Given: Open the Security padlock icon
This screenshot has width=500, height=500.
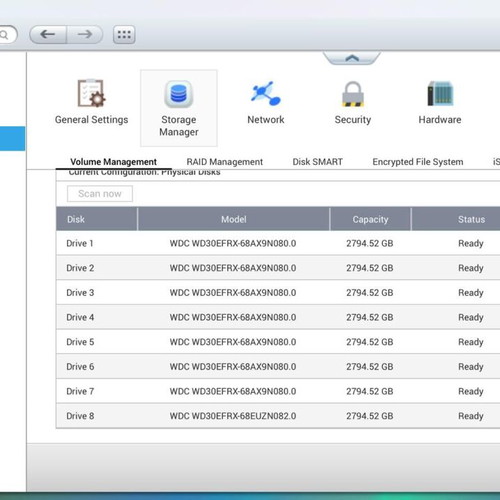Looking at the screenshot, I should click(353, 94).
